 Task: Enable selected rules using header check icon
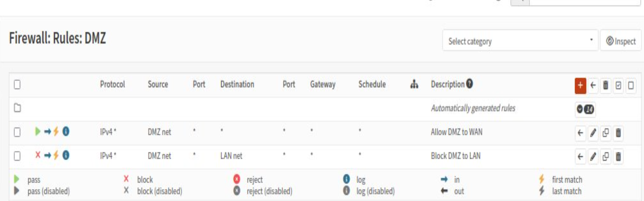618,86
